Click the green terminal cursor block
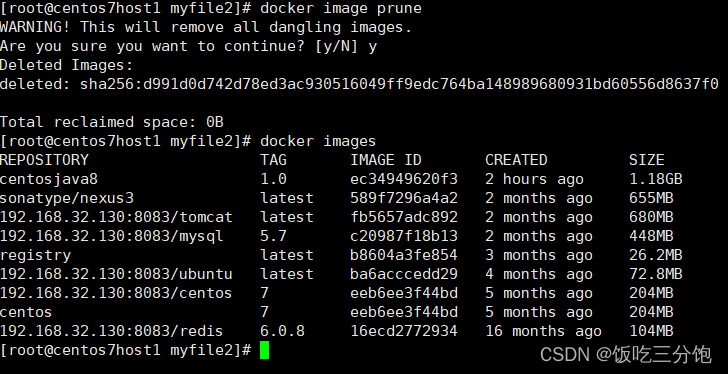This screenshot has width=728, height=374. (x=264, y=350)
